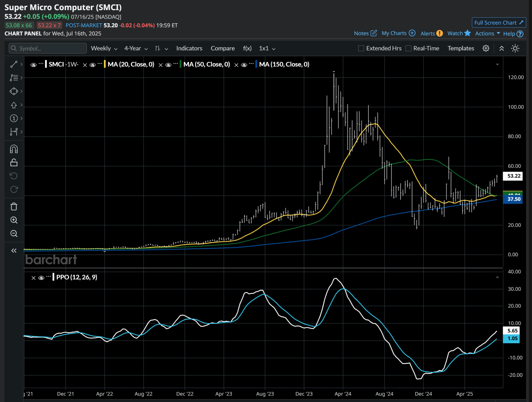Enable the Real-Time checkbox
Viewport: 532px width, 402px height.
[408, 48]
